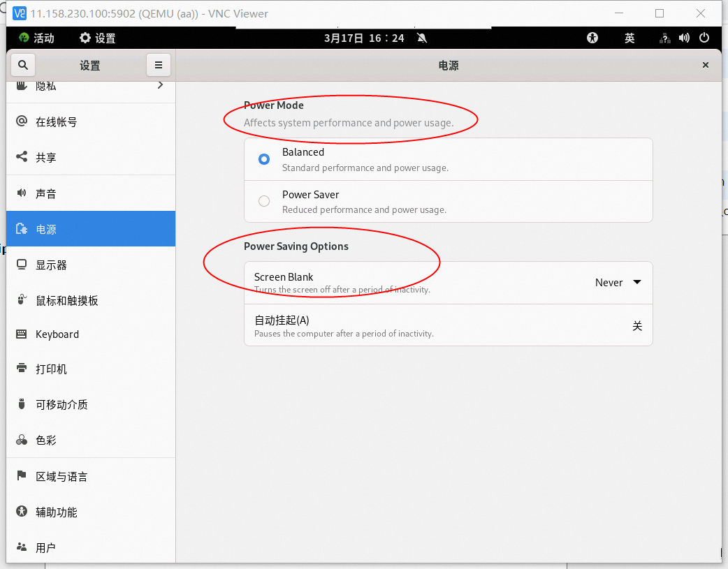Open 自动挂起 automatic suspend setting

[448, 325]
